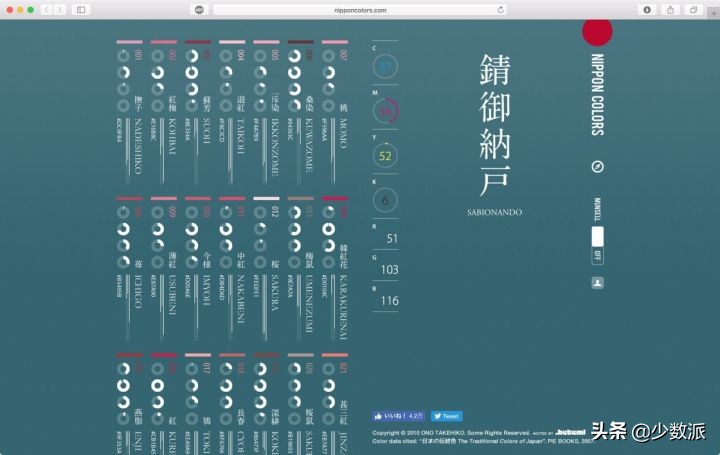Click the top donut chart of NADESHIKO
Screen dimensions: 720x455
(x=124, y=56)
